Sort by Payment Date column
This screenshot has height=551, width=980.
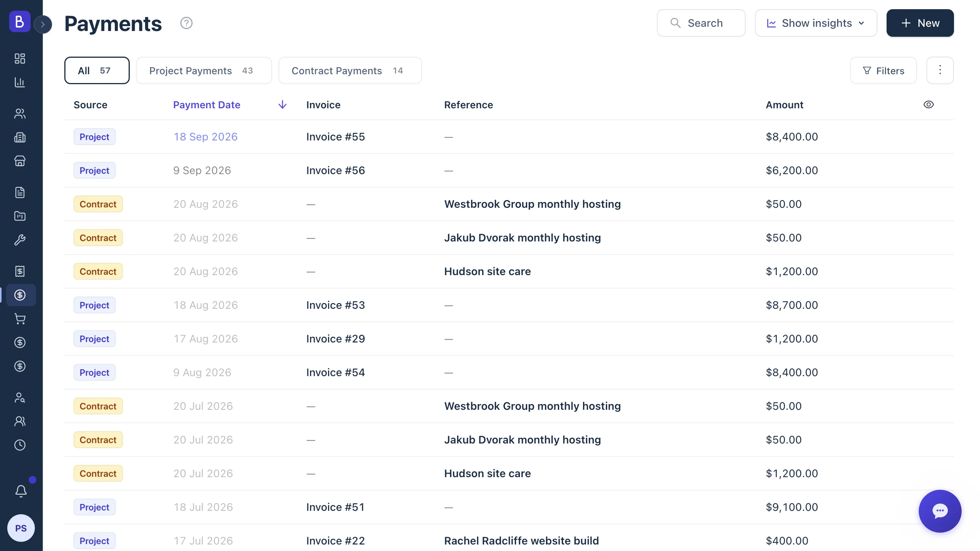click(207, 105)
